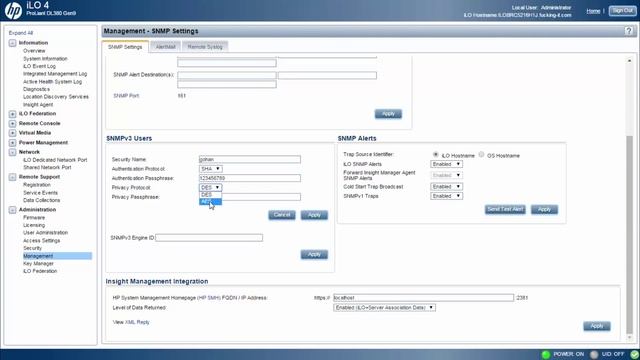Collapse the Network tree section
Image resolution: width=640 pixels, height=360 pixels.
point(12,152)
